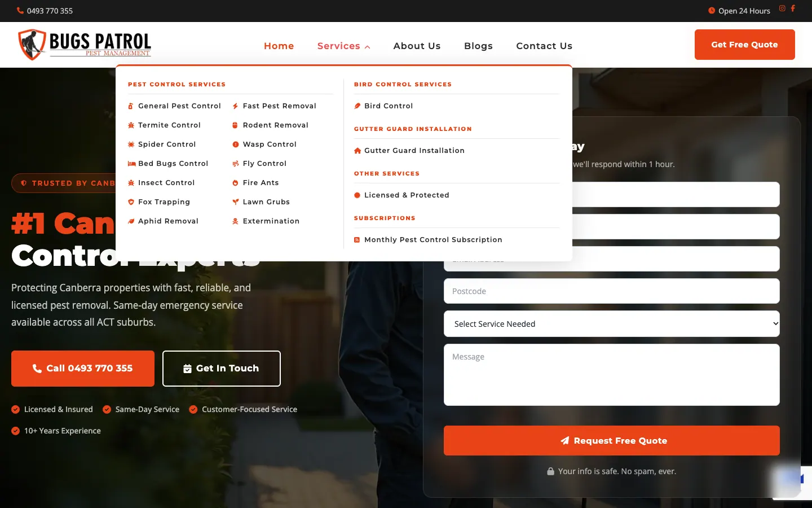Click the phone icon beside 0493 770 355

[20, 11]
